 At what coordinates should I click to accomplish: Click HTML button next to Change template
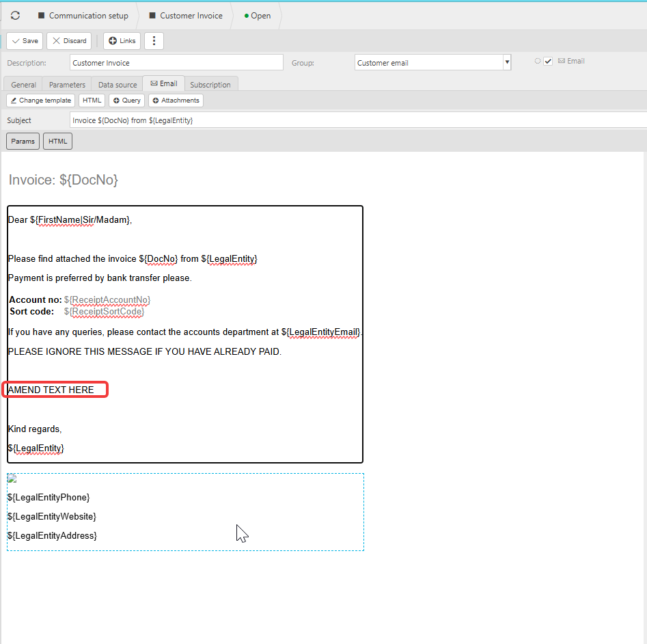(x=92, y=100)
